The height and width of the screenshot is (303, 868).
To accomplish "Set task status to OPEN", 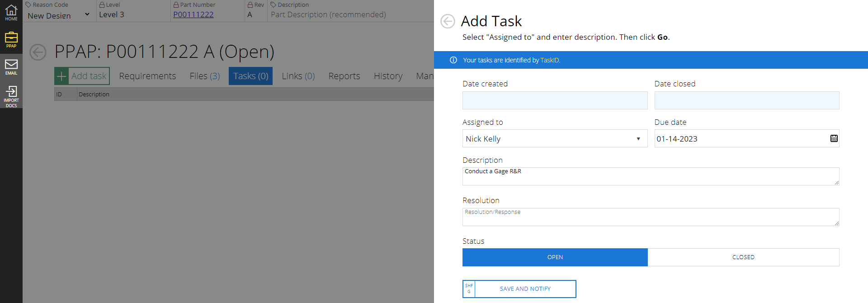I will click(555, 257).
